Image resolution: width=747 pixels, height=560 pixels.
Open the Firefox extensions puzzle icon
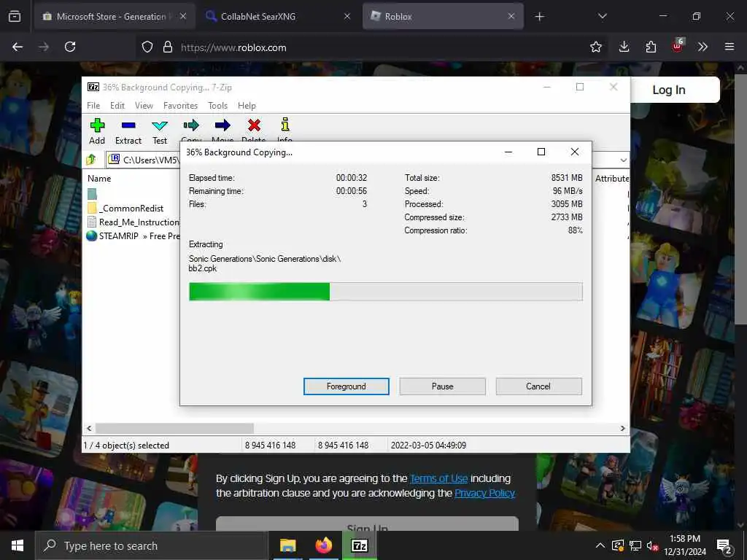click(x=651, y=47)
